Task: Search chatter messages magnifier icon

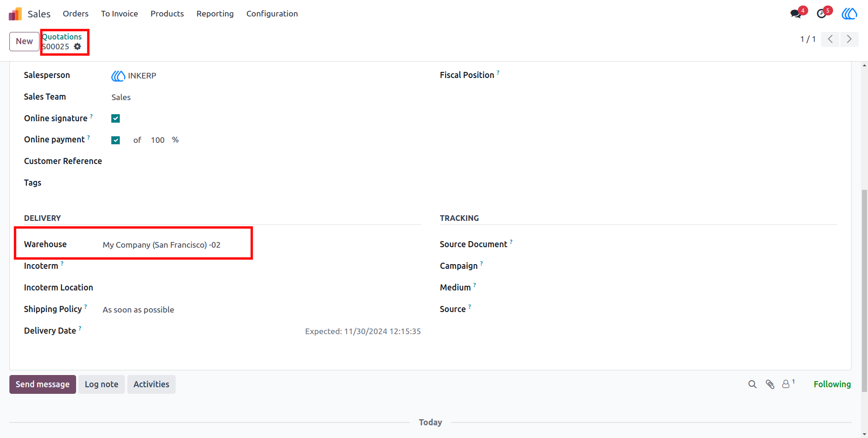Action: (752, 384)
